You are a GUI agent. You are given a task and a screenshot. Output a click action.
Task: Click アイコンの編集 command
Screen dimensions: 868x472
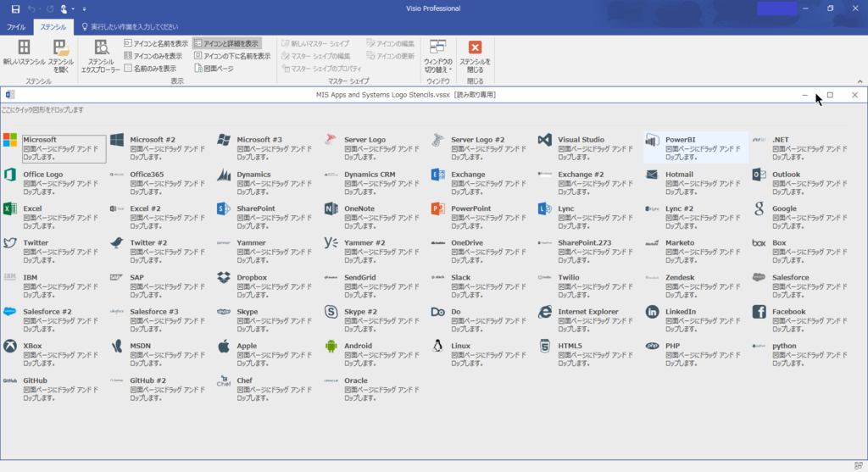pyautogui.click(x=390, y=43)
